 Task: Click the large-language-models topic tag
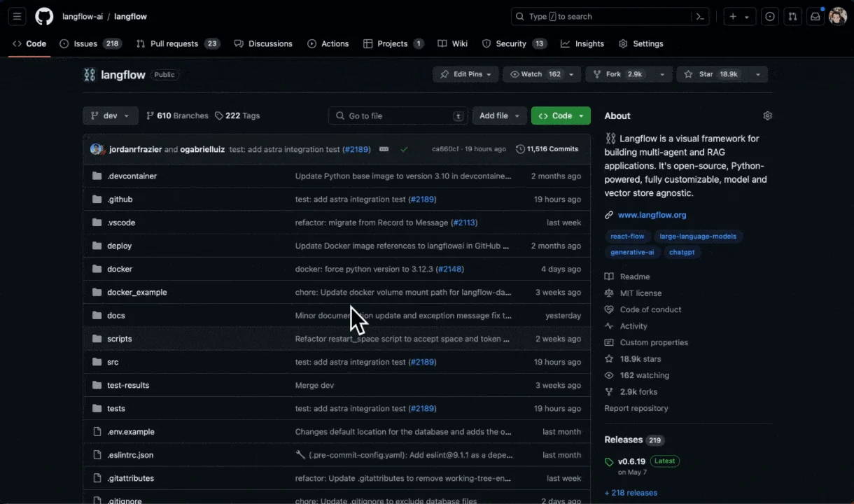click(698, 237)
